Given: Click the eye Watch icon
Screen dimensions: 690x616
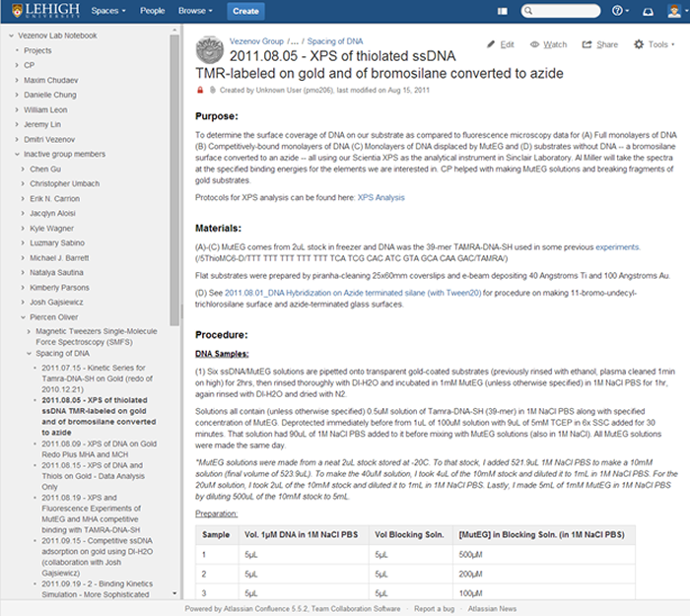Looking at the screenshot, I should (534, 44).
